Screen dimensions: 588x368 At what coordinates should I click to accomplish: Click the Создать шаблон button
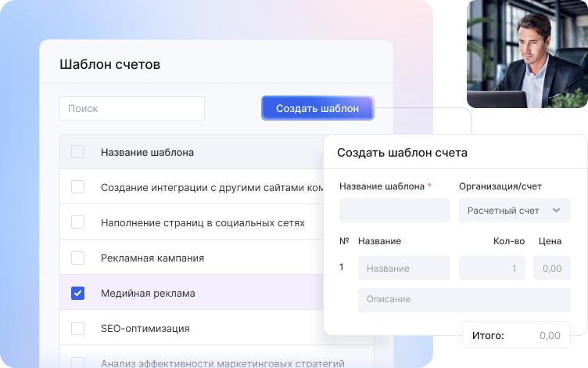click(317, 108)
